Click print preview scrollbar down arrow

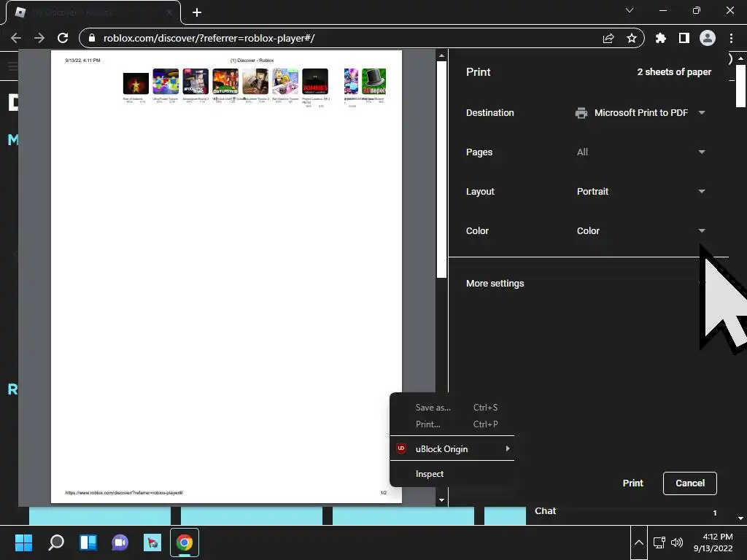coord(441,500)
